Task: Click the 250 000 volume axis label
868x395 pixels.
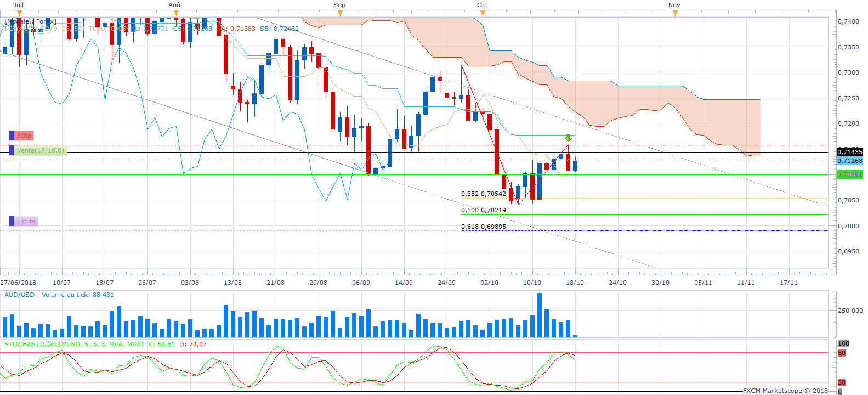Action: pos(850,311)
